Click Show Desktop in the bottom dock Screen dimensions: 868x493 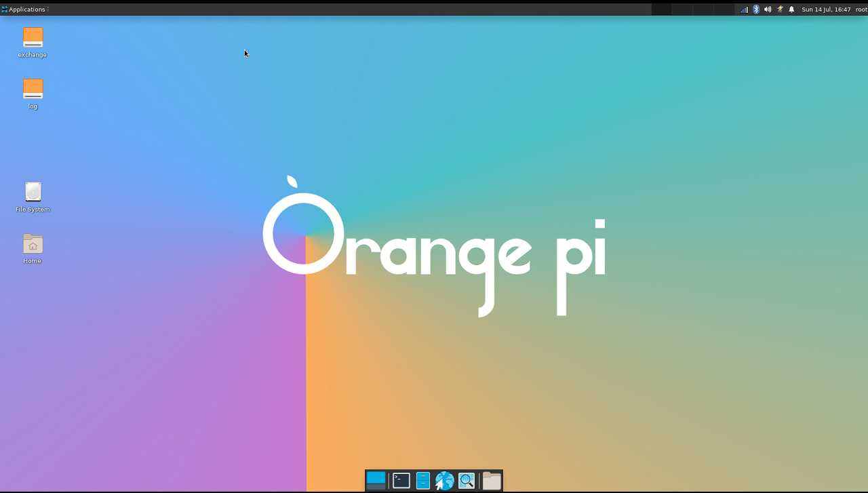(x=376, y=481)
